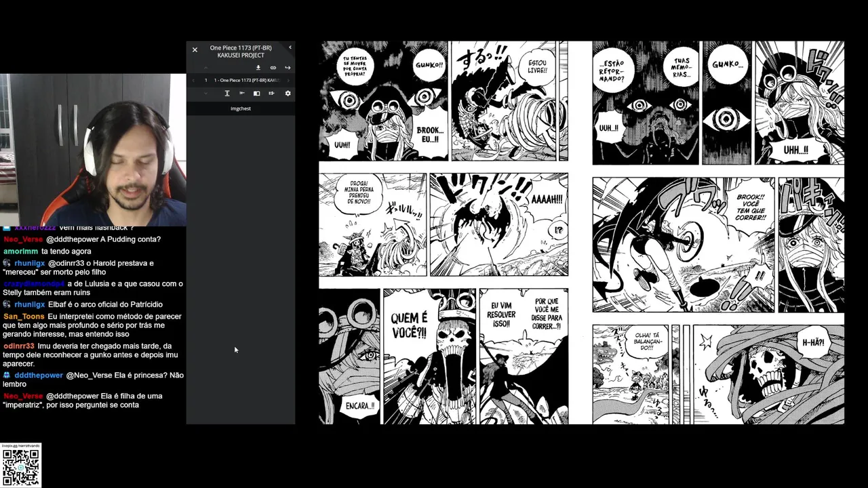This screenshot has width=868, height=488.
Task: Open reader settings with the gear icon
Action: pyautogui.click(x=288, y=94)
